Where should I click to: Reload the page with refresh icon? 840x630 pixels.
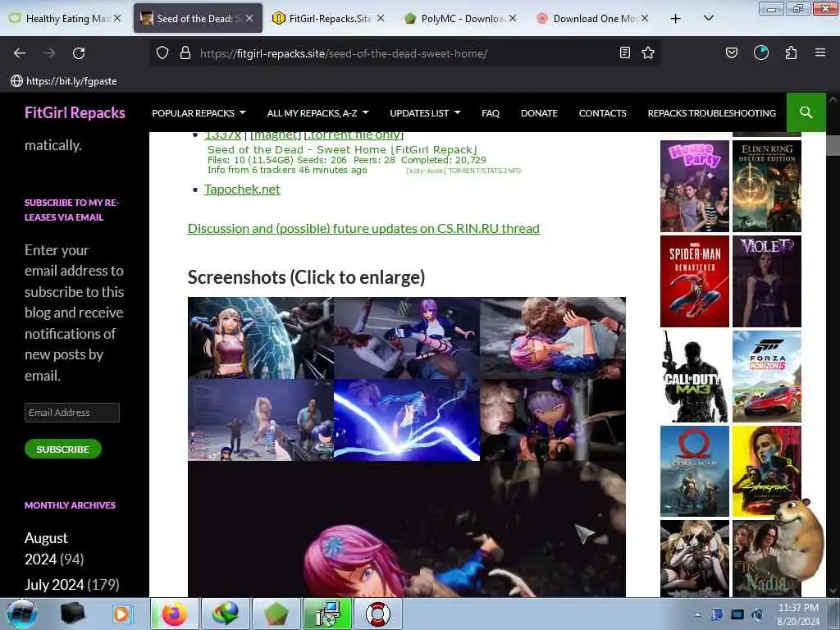79,53
